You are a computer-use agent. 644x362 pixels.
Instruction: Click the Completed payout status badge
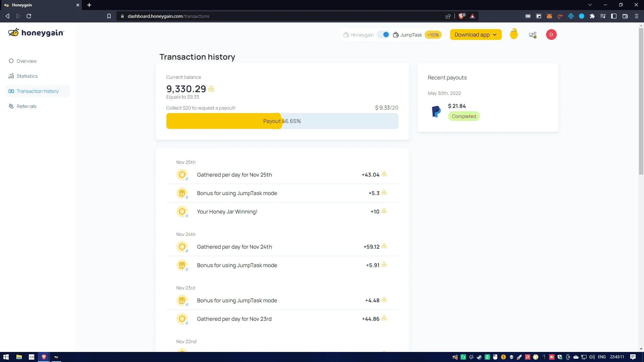(464, 116)
